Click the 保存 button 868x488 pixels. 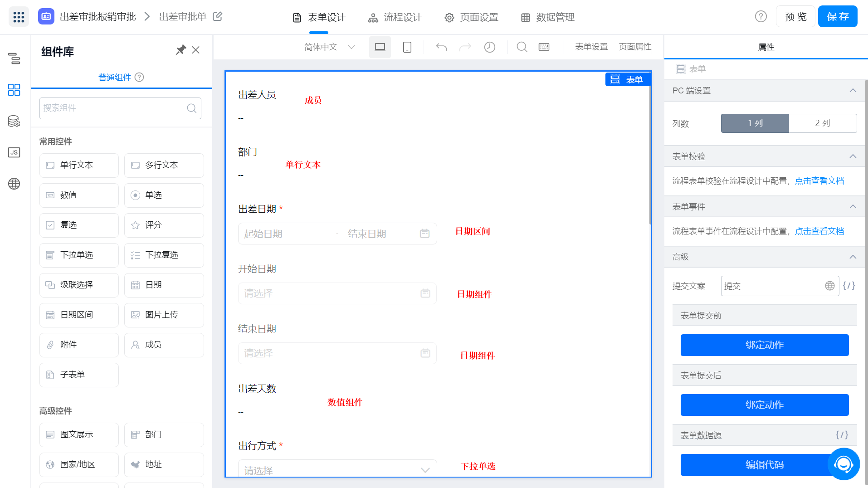pyautogui.click(x=838, y=17)
